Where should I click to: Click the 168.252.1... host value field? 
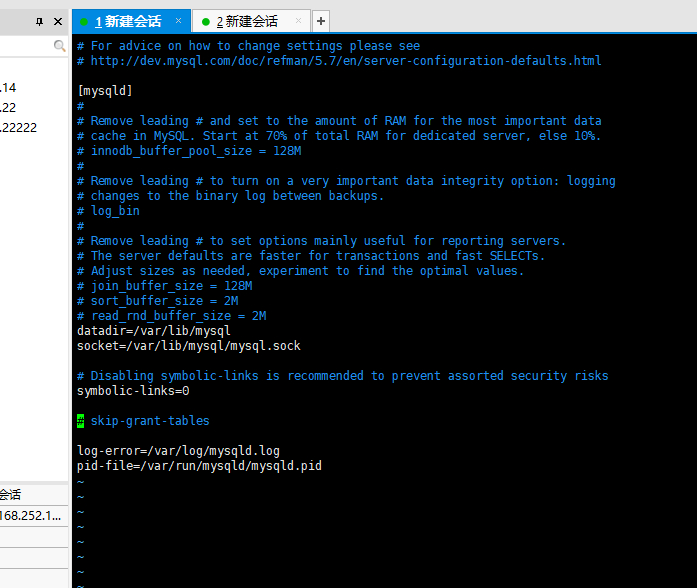coord(31,516)
